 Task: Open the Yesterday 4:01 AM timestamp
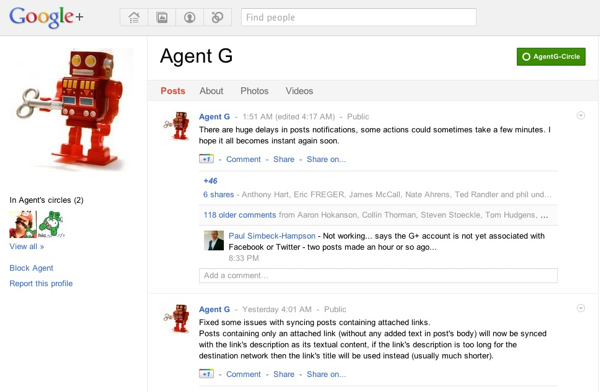tap(277, 309)
